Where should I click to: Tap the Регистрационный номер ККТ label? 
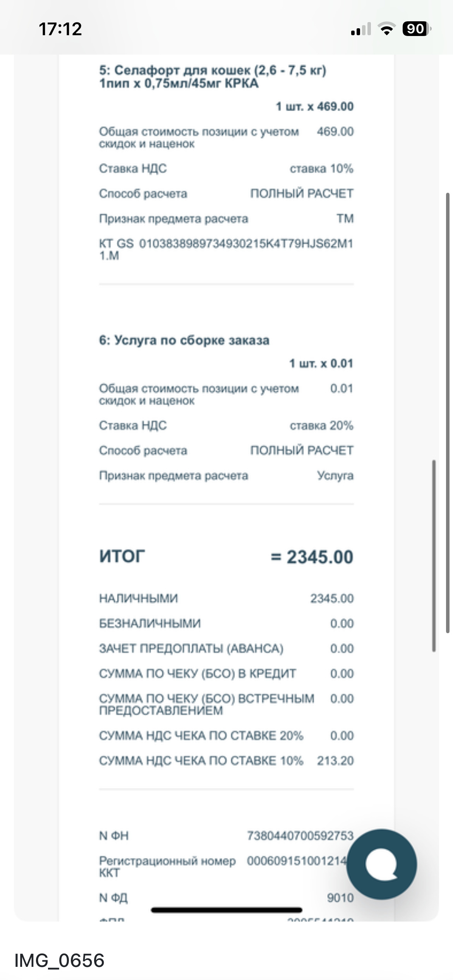tap(167, 867)
